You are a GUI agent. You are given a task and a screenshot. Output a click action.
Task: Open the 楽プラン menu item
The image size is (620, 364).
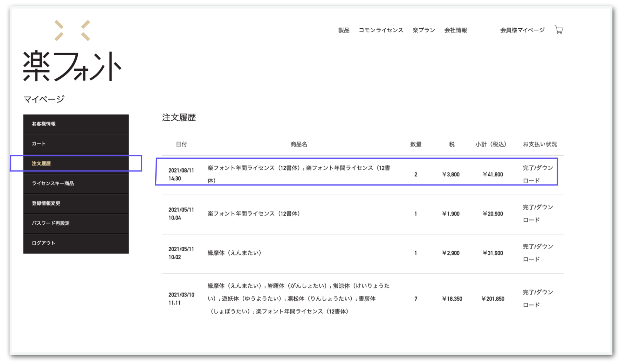click(x=423, y=30)
